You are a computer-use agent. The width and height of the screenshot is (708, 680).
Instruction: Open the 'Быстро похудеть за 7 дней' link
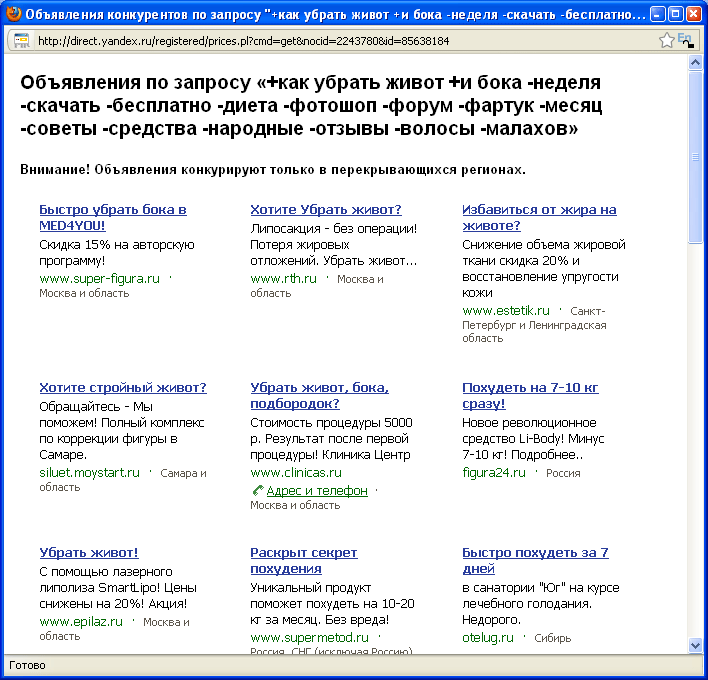coord(535,560)
